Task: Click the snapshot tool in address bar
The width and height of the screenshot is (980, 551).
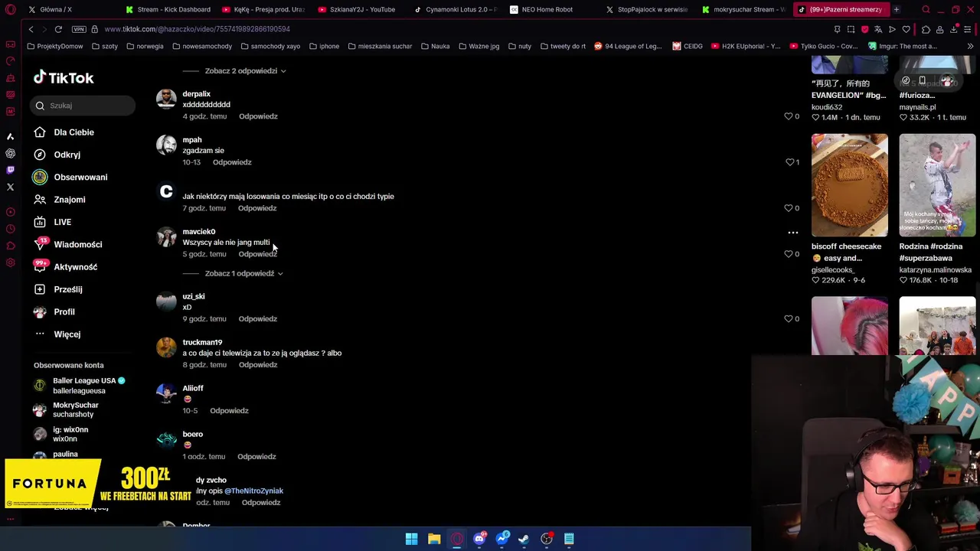Action: [x=851, y=29]
